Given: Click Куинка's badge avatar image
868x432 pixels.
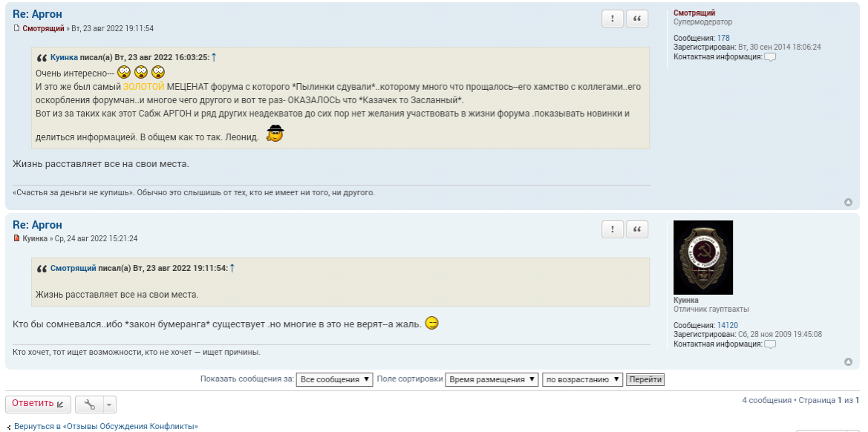Looking at the screenshot, I should click(x=703, y=258).
